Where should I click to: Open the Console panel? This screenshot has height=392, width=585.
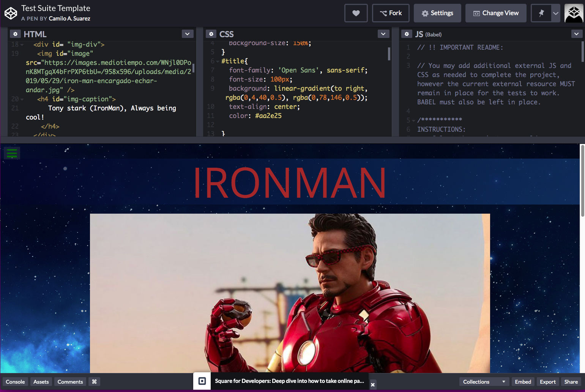(x=15, y=382)
